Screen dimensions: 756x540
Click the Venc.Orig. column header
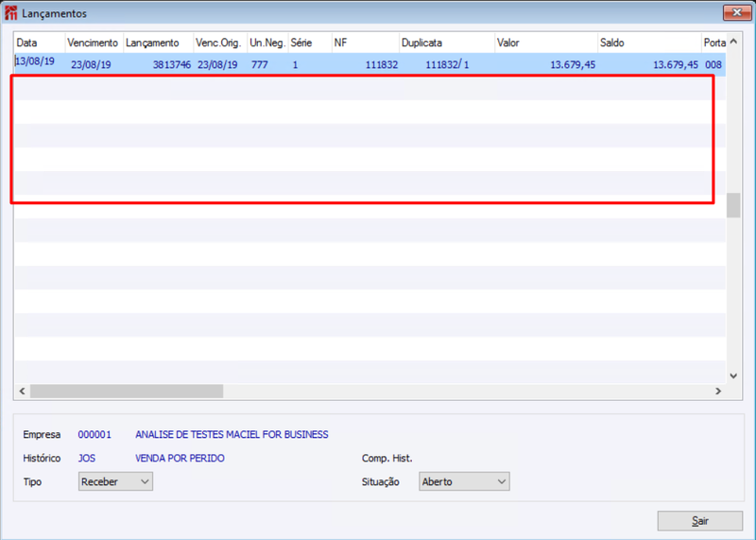tap(220, 43)
